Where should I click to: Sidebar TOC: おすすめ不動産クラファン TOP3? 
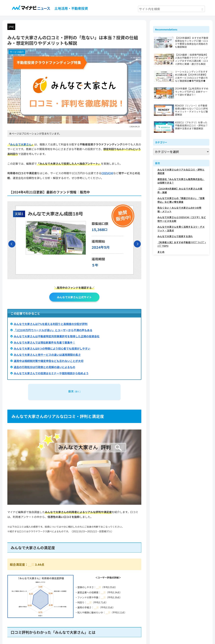point(182,244)
